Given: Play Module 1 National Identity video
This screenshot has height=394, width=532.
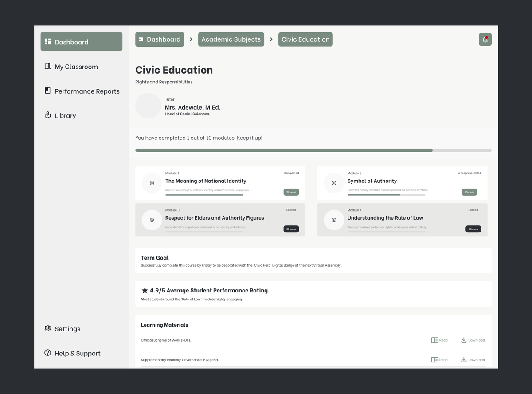Looking at the screenshot, I should pos(152,183).
